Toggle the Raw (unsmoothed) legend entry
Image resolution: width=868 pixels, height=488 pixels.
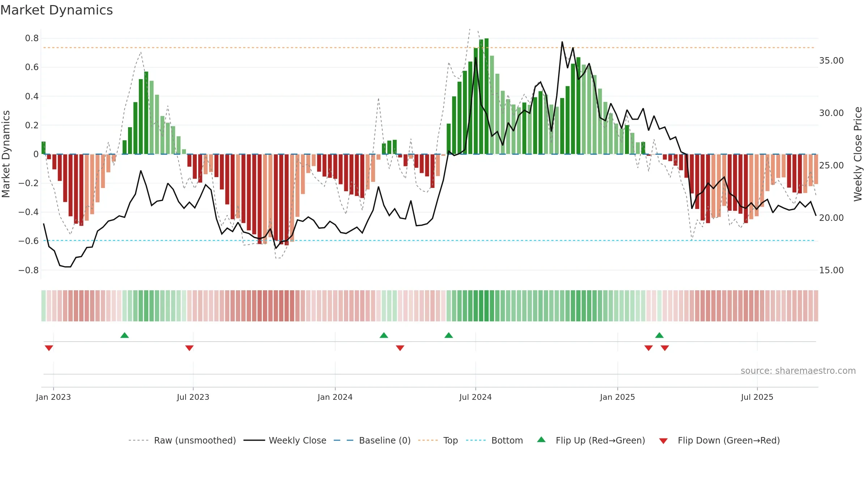click(182, 440)
